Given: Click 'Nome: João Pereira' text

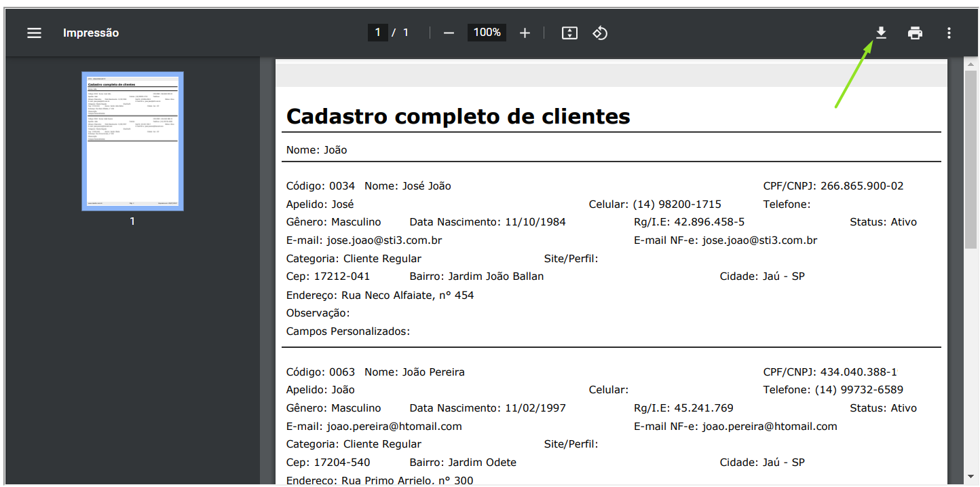Looking at the screenshot, I should (x=415, y=372).
